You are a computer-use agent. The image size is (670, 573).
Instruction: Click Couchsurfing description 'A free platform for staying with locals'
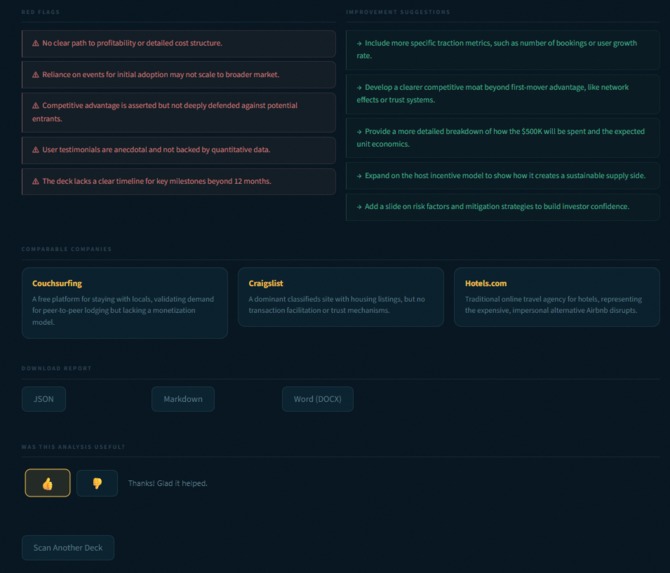[123, 311]
